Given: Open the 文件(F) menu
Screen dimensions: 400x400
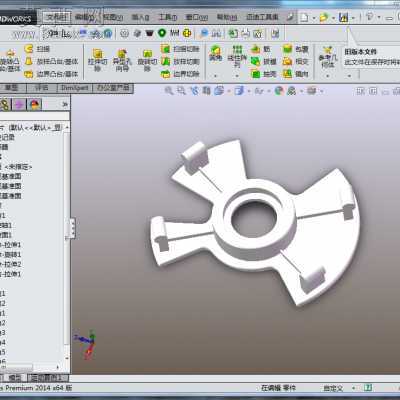Looking at the screenshot, I should point(56,17).
